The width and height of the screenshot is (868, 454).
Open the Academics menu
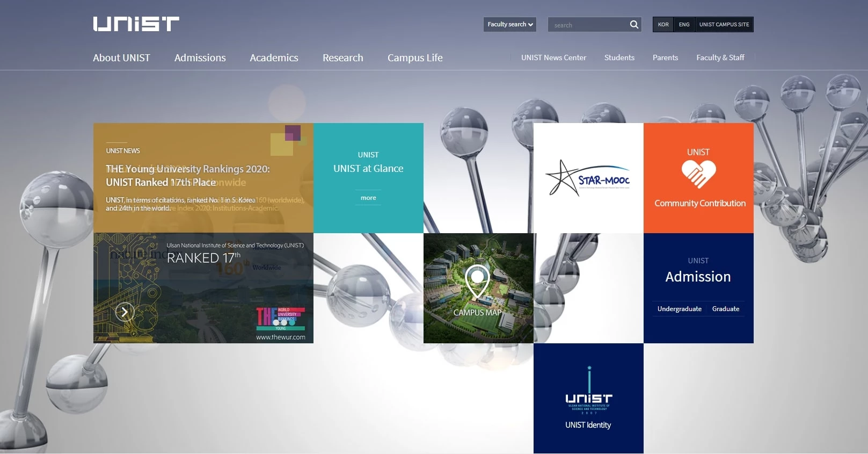point(274,57)
